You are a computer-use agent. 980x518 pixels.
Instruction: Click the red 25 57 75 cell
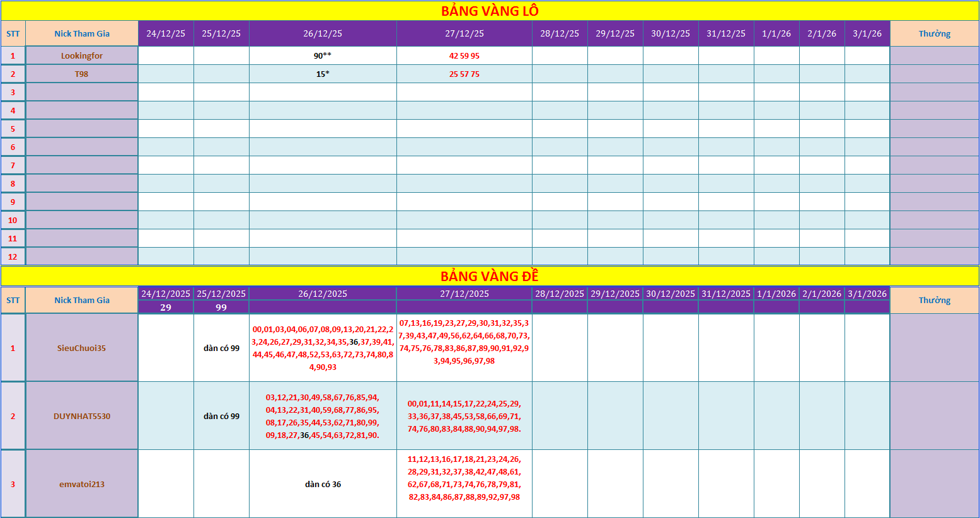[464, 74]
